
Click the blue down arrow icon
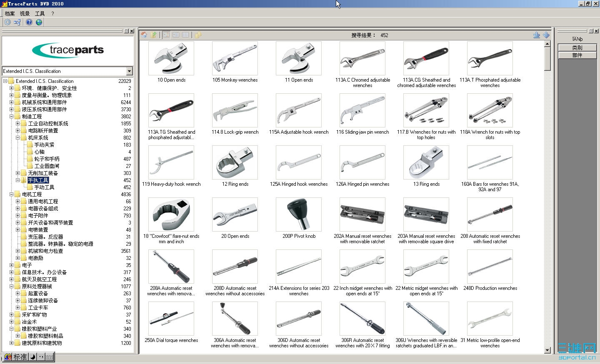[546, 35]
